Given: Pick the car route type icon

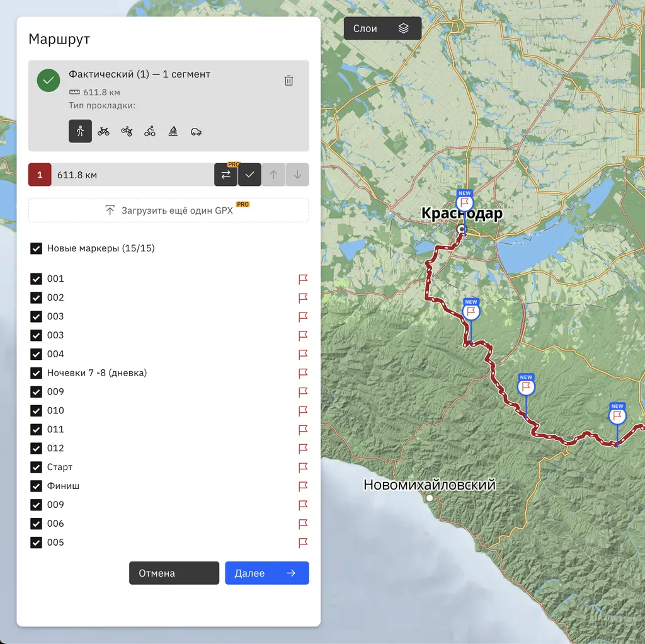Looking at the screenshot, I should pyautogui.click(x=196, y=131).
